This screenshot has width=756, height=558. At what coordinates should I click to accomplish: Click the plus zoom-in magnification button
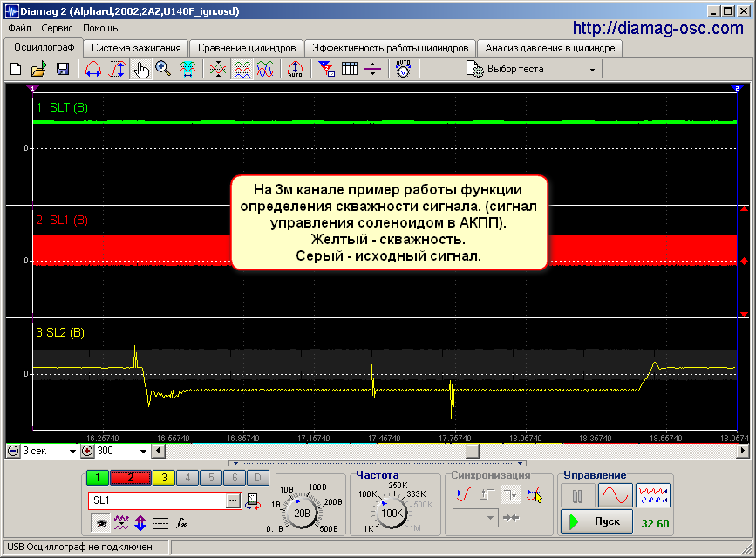coord(87,451)
